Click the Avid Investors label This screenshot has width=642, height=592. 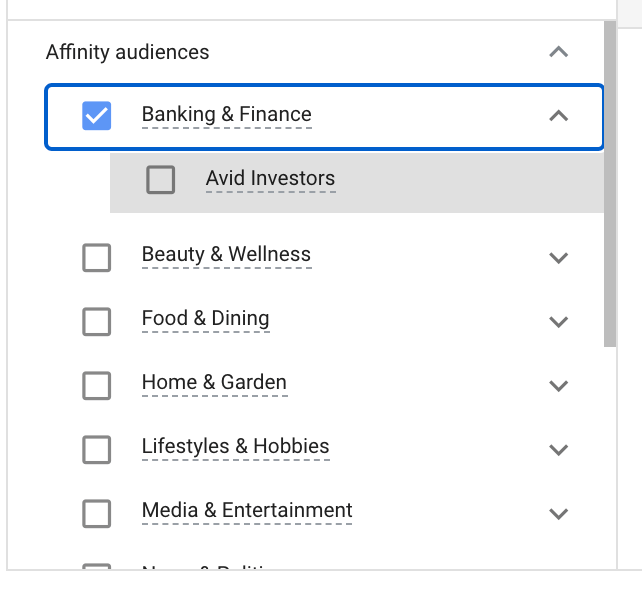pos(270,179)
